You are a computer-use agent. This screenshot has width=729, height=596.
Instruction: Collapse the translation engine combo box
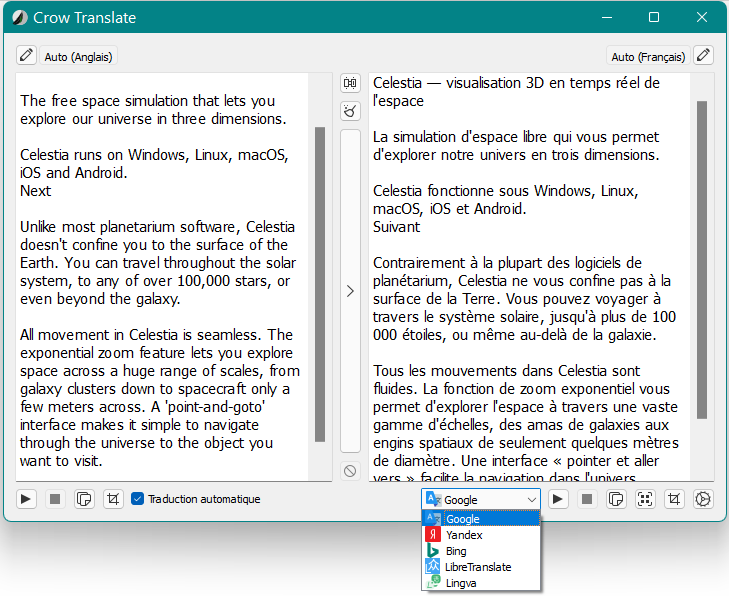coord(481,499)
